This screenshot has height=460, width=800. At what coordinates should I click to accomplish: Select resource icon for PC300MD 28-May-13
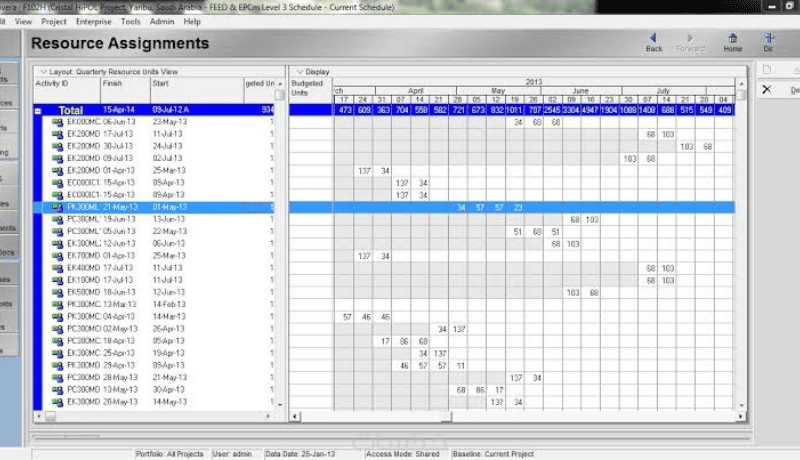58,378
